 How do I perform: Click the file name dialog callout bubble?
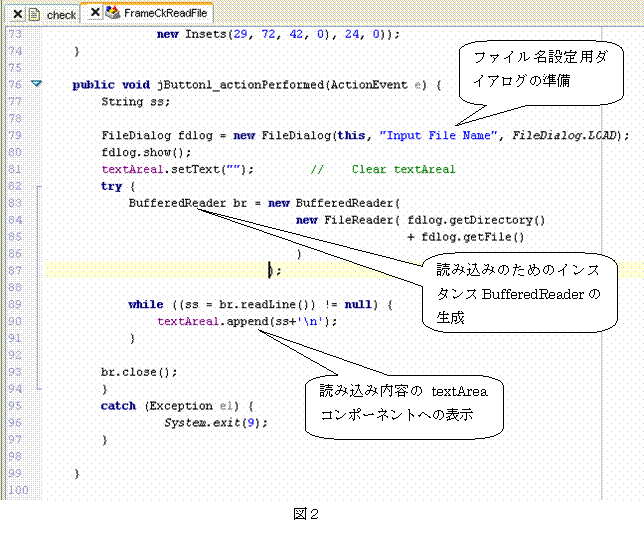pos(538,72)
